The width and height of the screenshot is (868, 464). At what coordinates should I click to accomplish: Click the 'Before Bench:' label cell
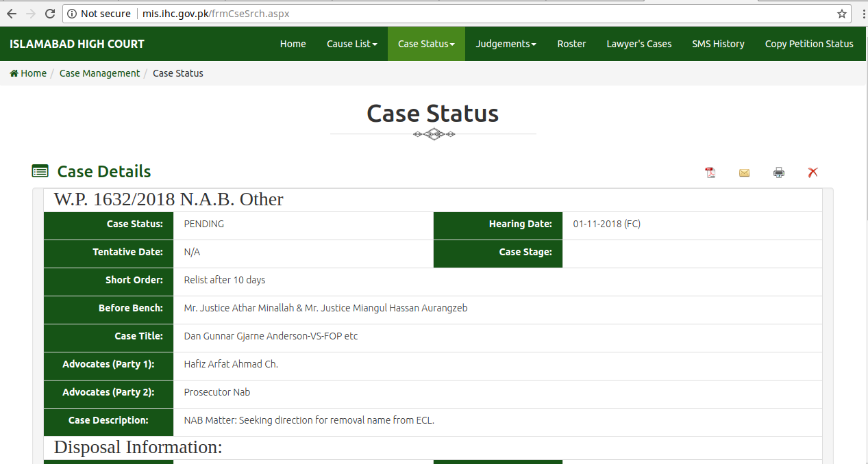click(x=108, y=309)
